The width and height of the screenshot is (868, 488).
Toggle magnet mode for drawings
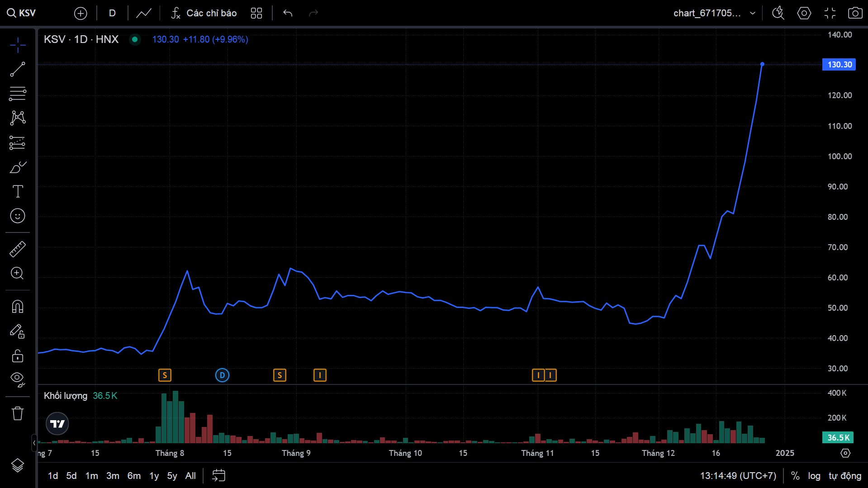18,307
